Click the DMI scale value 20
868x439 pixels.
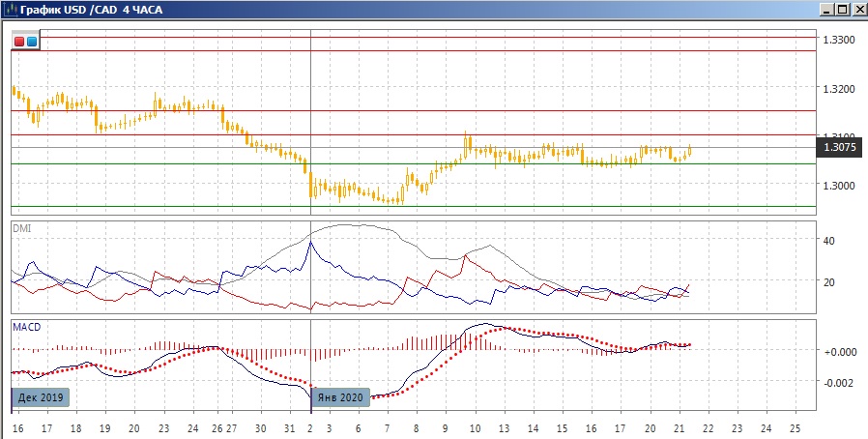point(829,281)
